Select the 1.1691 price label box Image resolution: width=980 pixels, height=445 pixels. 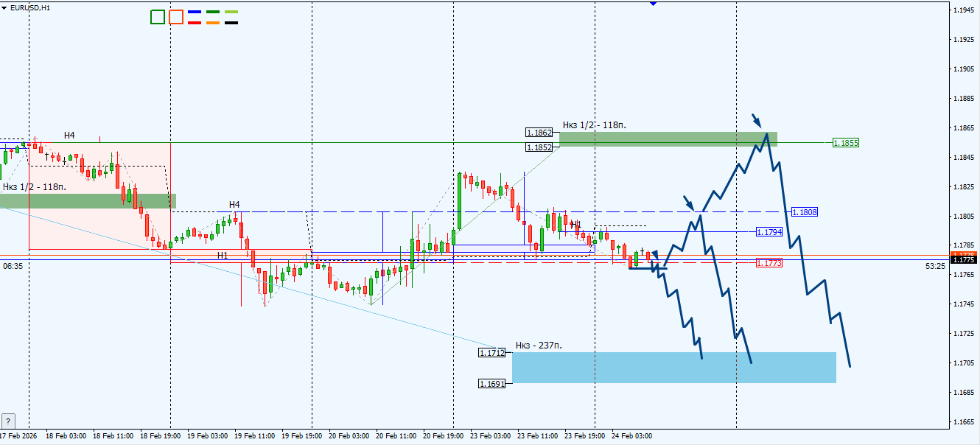[491, 384]
